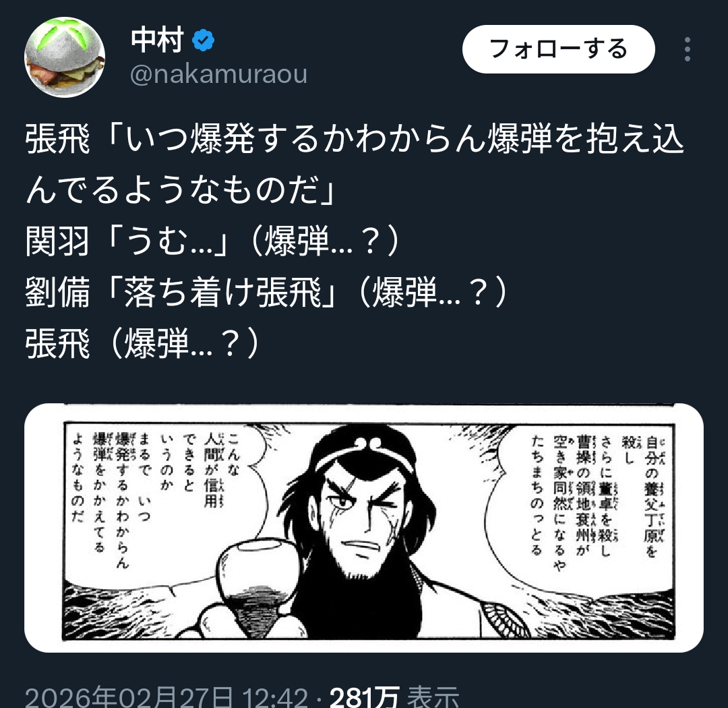Click the final 張飛（爆弾…？） line
This screenshot has height=708, width=728.
tap(142, 343)
